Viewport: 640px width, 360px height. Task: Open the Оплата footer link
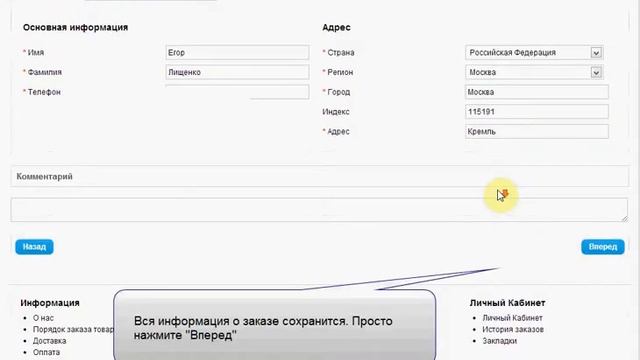47,352
